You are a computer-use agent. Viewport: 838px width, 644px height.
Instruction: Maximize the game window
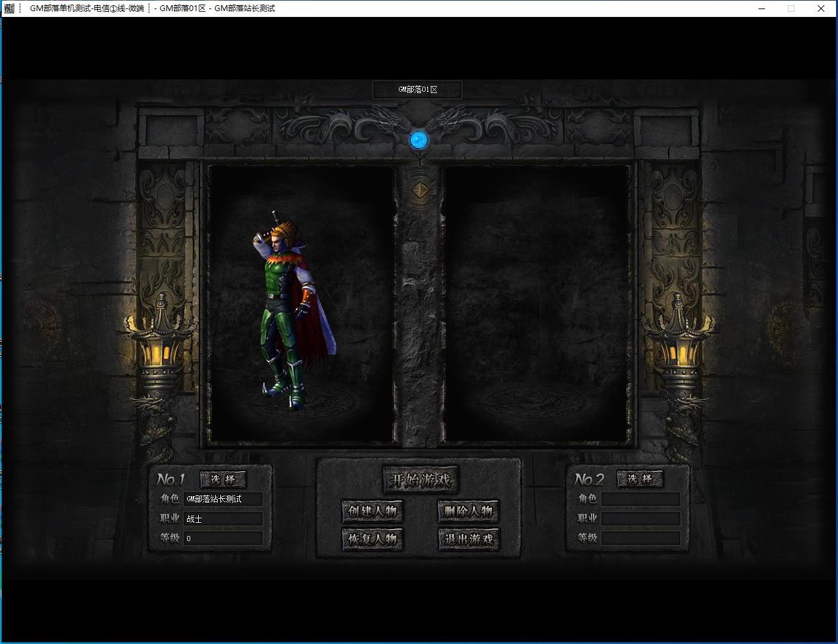point(791,8)
